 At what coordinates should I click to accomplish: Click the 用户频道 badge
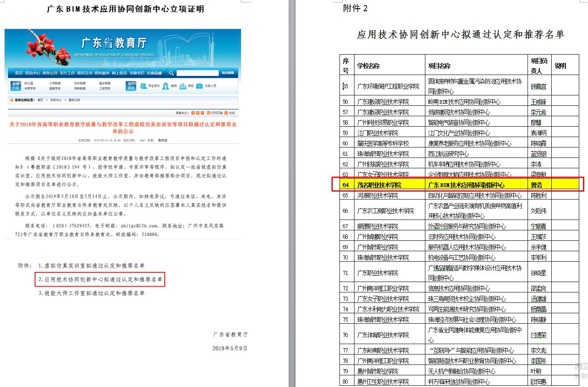[x=131, y=86]
